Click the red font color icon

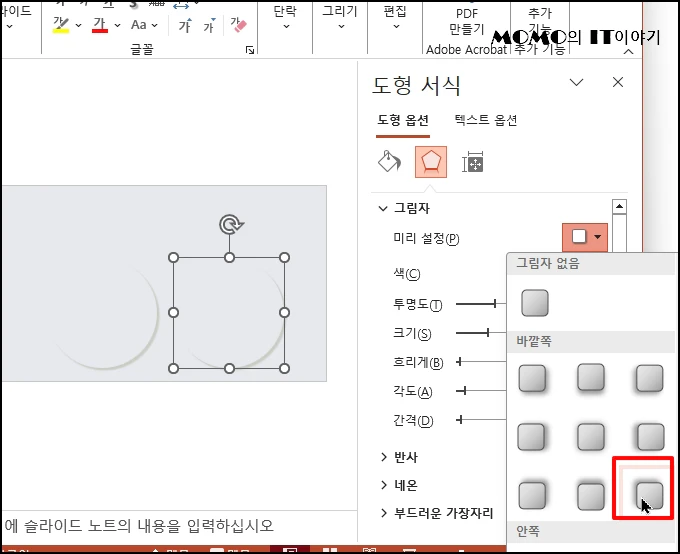tap(100, 25)
